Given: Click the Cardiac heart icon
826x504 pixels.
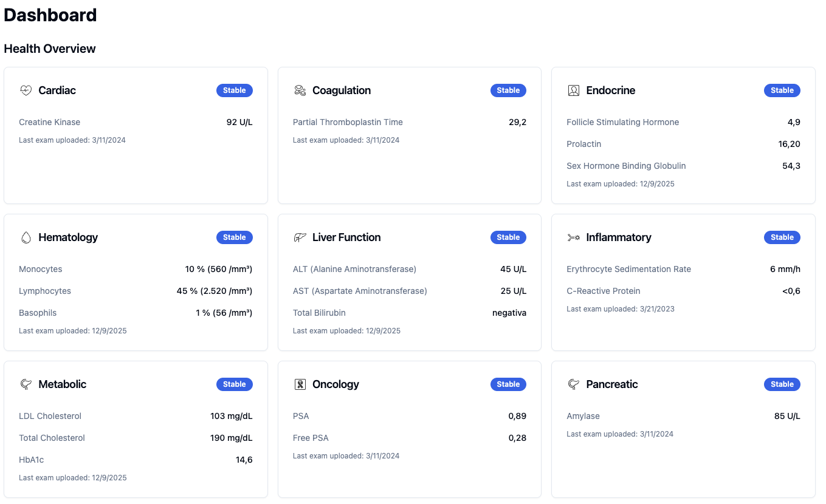Looking at the screenshot, I should (26, 90).
